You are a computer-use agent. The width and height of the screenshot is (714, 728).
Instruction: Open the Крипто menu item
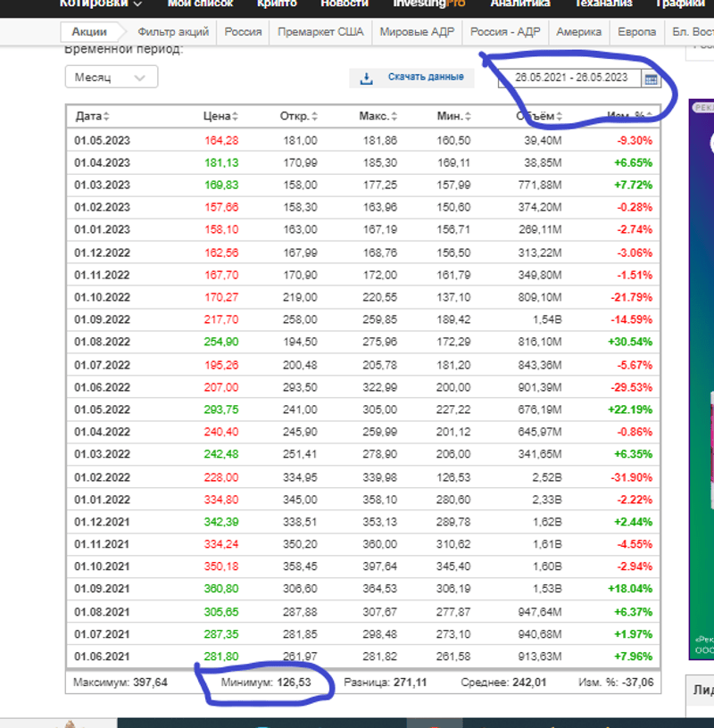point(277,4)
